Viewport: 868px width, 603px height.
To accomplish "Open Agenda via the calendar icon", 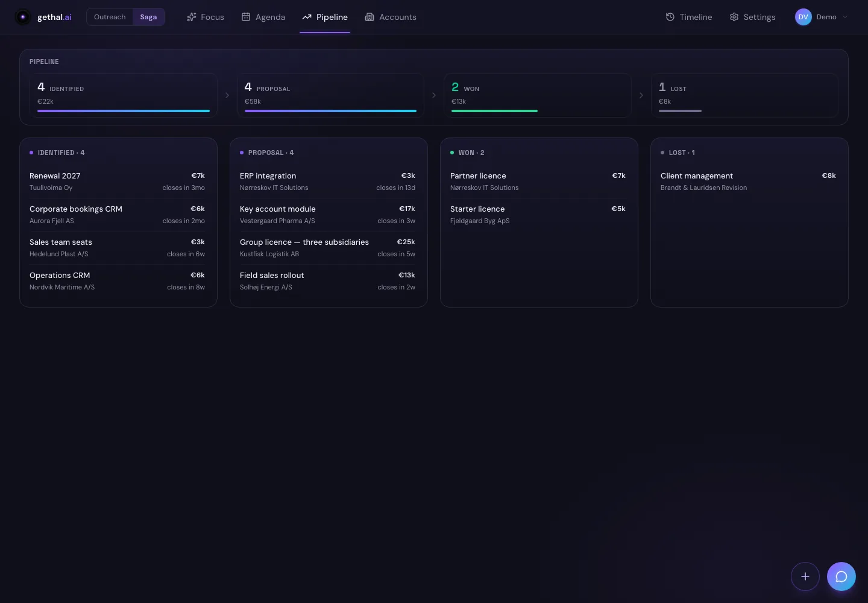I will point(246,17).
